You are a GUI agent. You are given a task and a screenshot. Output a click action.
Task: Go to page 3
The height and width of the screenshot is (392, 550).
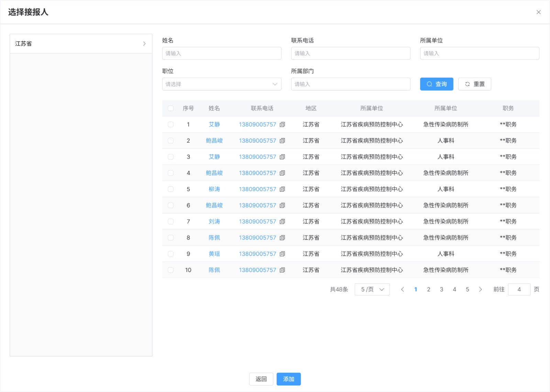(441, 289)
